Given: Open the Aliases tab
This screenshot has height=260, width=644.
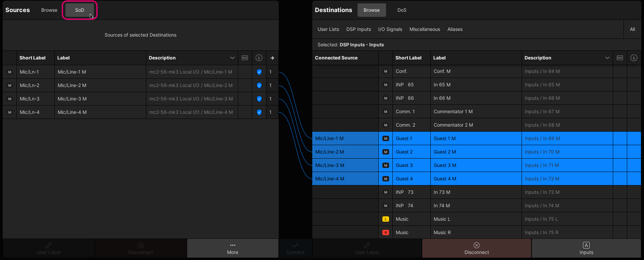Looking at the screenshot, I should tap(455, 29).
